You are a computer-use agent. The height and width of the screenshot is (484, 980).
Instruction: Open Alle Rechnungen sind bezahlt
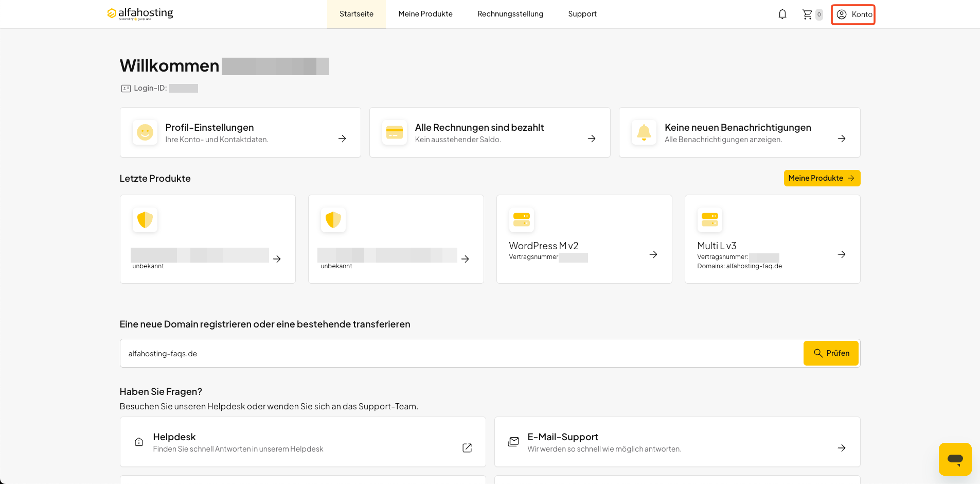pyautogui.click(x=479, y=127)
